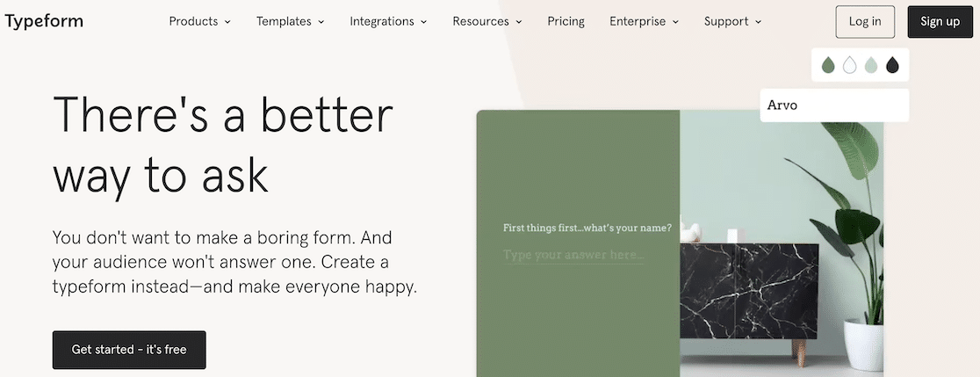Expand the Resources dropdown chevron

519,22
